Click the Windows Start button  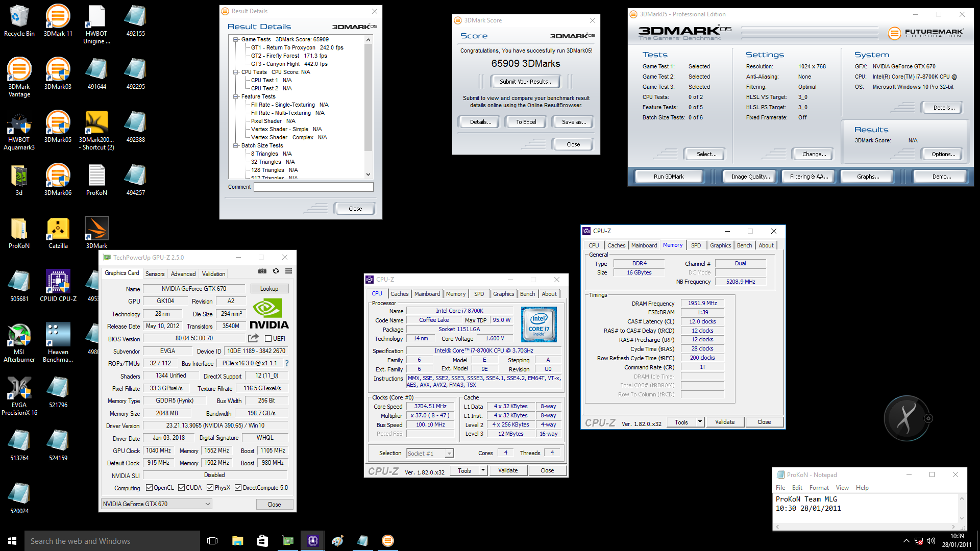(x=12, y=541)
